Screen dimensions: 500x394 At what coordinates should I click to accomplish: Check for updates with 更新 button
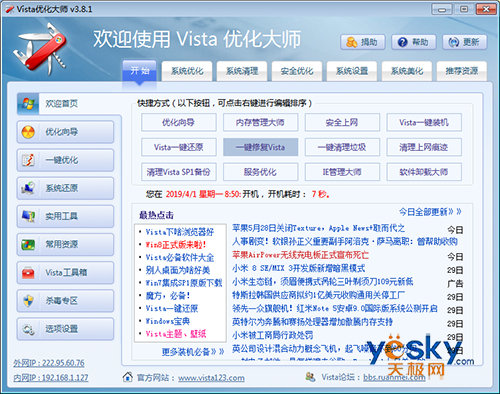click(x=465, y=42)
